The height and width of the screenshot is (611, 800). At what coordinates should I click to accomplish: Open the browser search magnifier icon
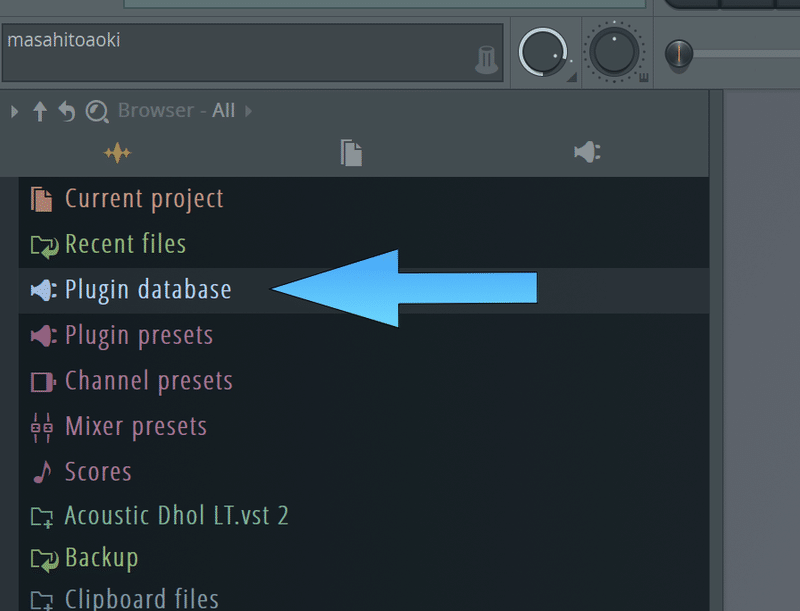[x=97, y=112]
